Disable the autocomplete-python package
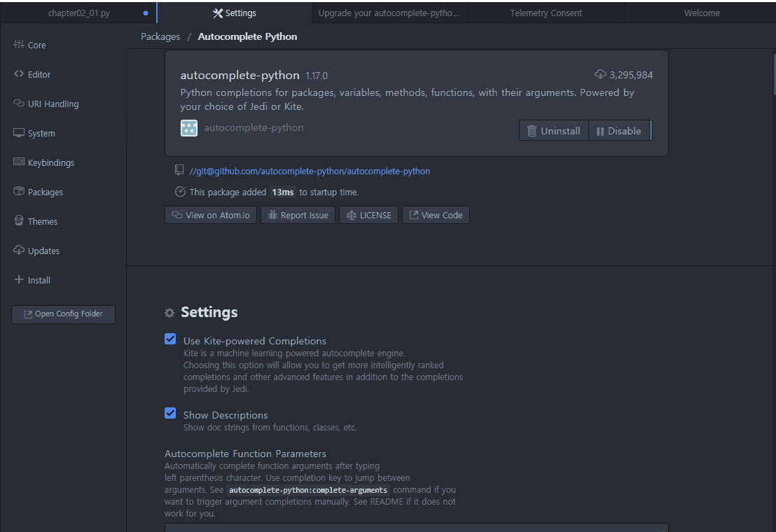 click(x=619, y=131)
